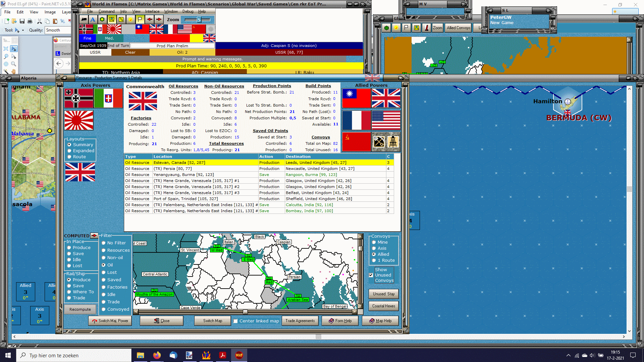This screenshot has height=362, width=644.
Task: Open the Debug menu
Action: [187, 11]
